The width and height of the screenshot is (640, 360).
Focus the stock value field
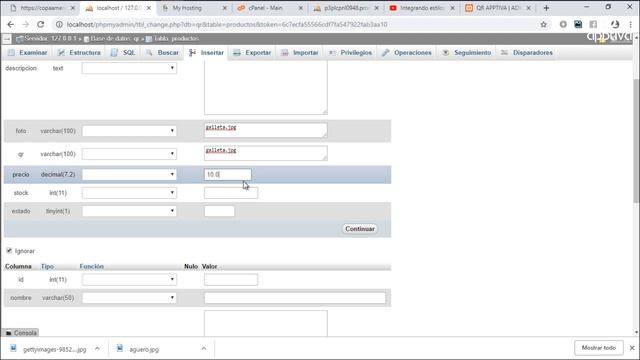tap(231, 193)
